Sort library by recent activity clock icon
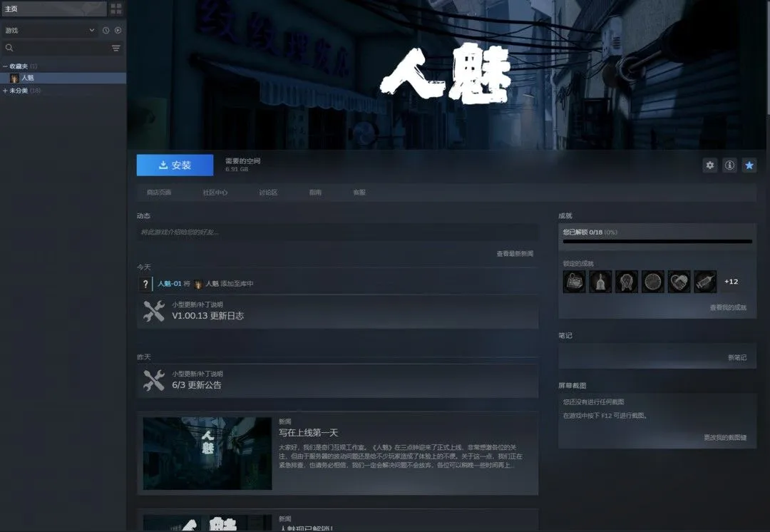 pos(106,30)
